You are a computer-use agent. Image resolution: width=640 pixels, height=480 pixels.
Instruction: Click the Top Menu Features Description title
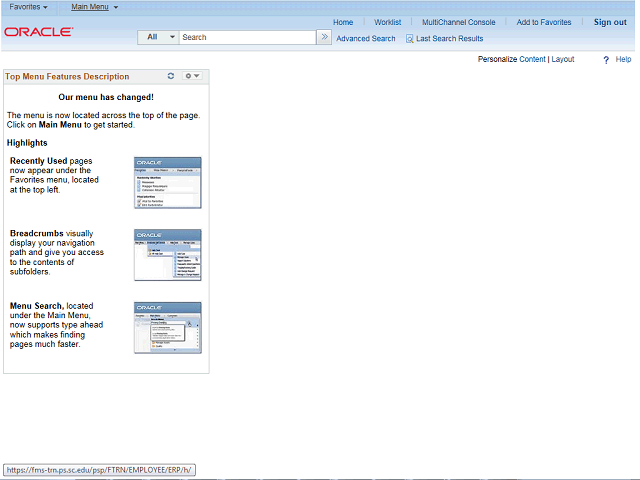(67, 76)
